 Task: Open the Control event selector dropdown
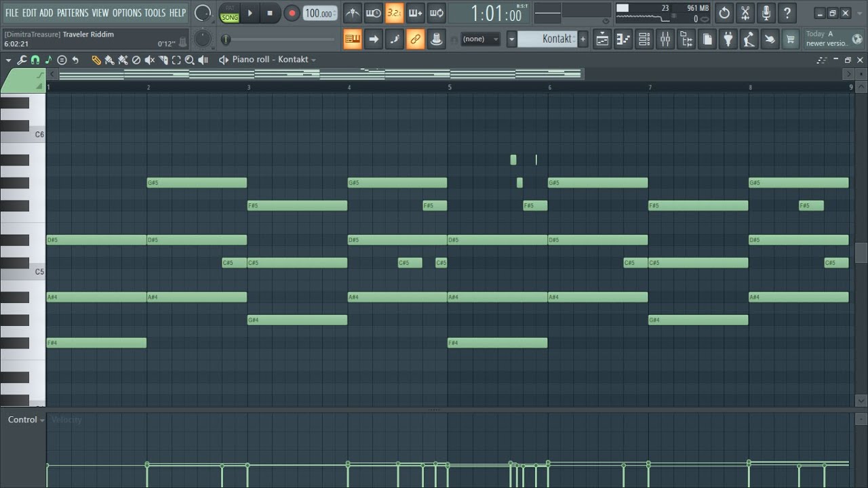click(26, 420)
